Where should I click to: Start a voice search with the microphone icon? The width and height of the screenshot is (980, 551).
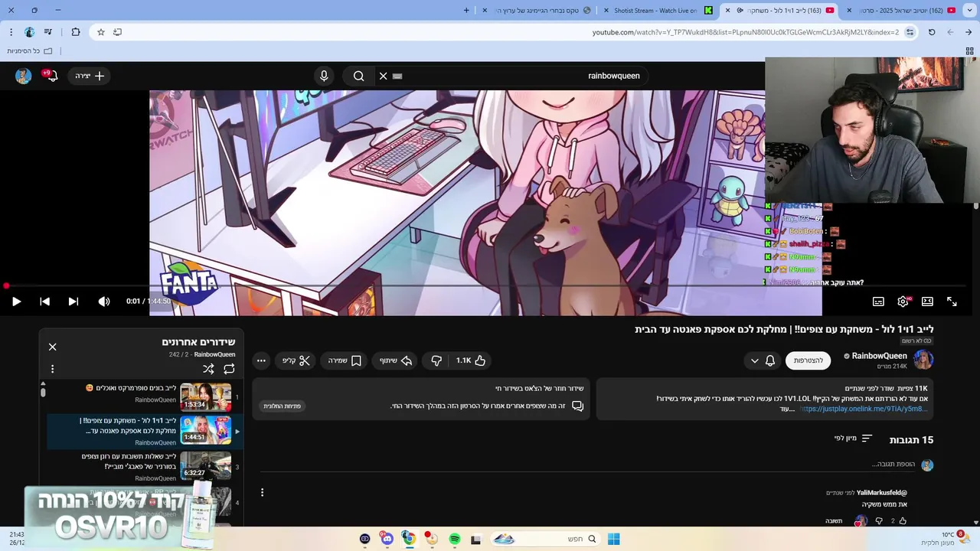coord(324,76)
